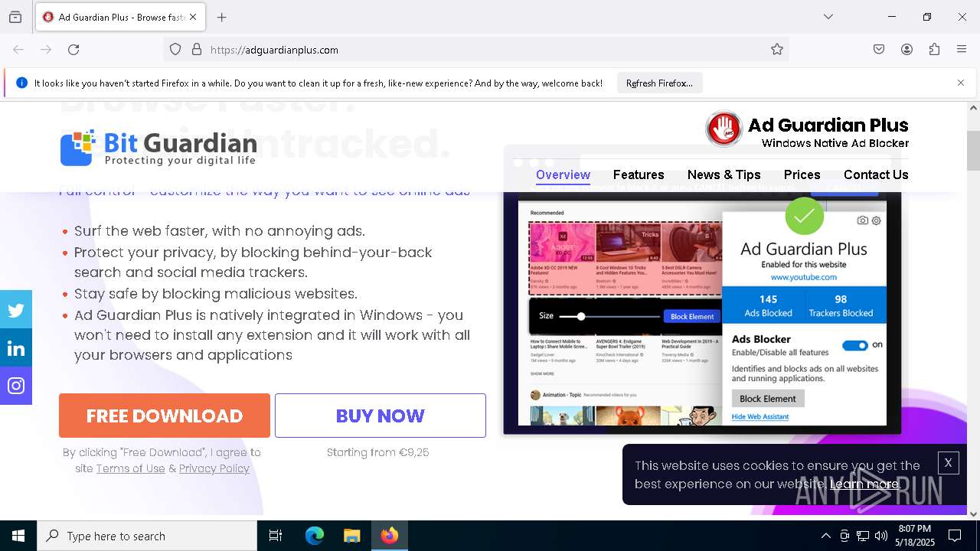Open Firefox application hamburger menu
The width and height of the screenshot is (980, 551).
coord(962,50)
